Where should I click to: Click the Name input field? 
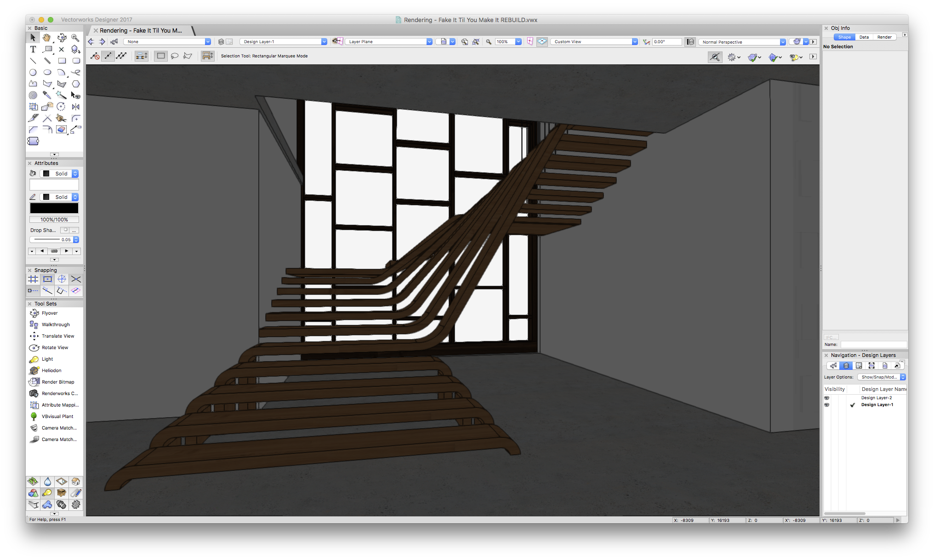click(873, 345)
